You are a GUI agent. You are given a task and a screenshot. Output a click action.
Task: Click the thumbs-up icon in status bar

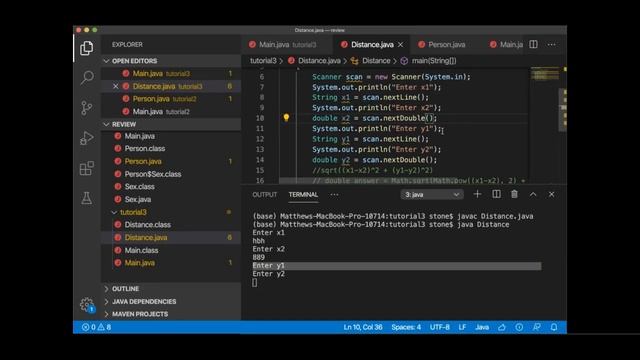click(x=502, y=327)
